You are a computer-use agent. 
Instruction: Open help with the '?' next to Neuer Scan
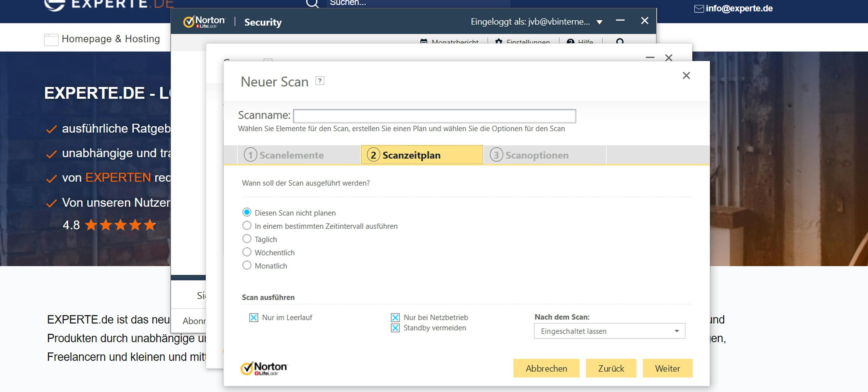(x=320, y=81)
